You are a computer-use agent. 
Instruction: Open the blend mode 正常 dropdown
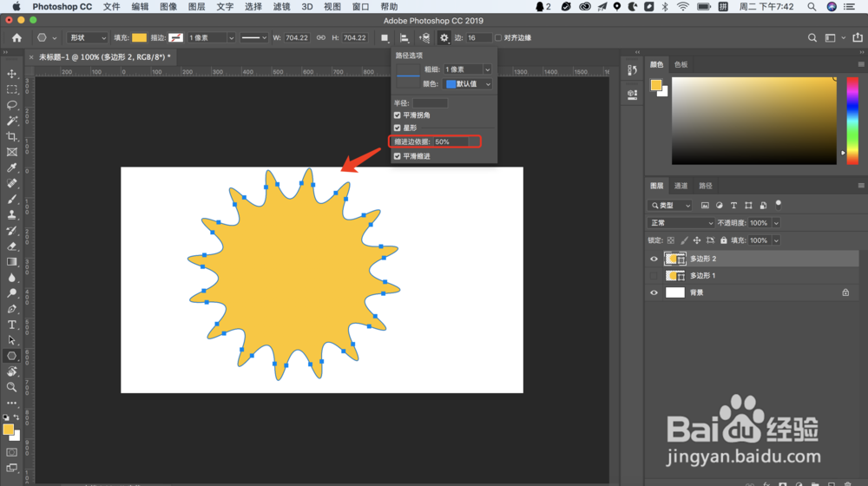(x=681, y=223)
